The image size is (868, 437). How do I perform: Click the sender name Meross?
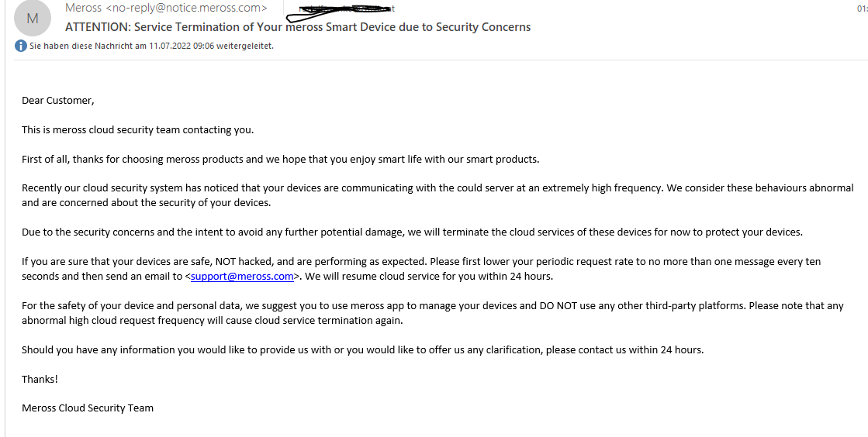point(84,8)
